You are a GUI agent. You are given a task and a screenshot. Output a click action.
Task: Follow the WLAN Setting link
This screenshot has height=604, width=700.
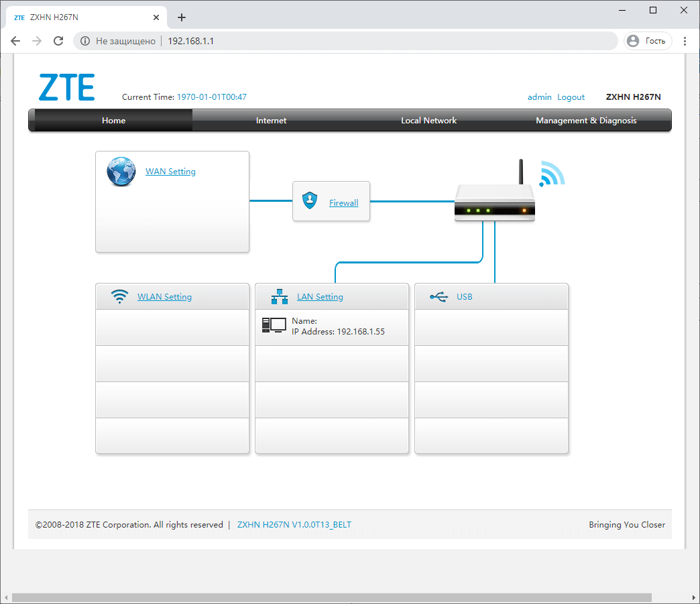(x=164, y=297)
